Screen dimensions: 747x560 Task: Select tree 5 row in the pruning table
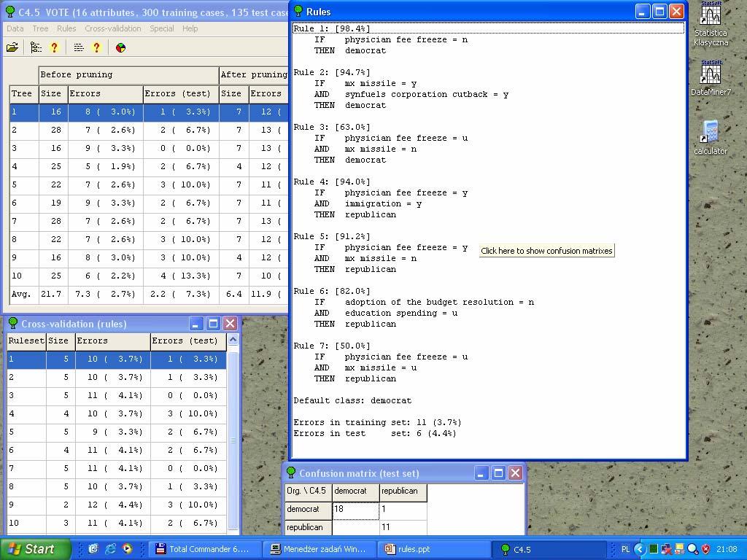[149, 184]
